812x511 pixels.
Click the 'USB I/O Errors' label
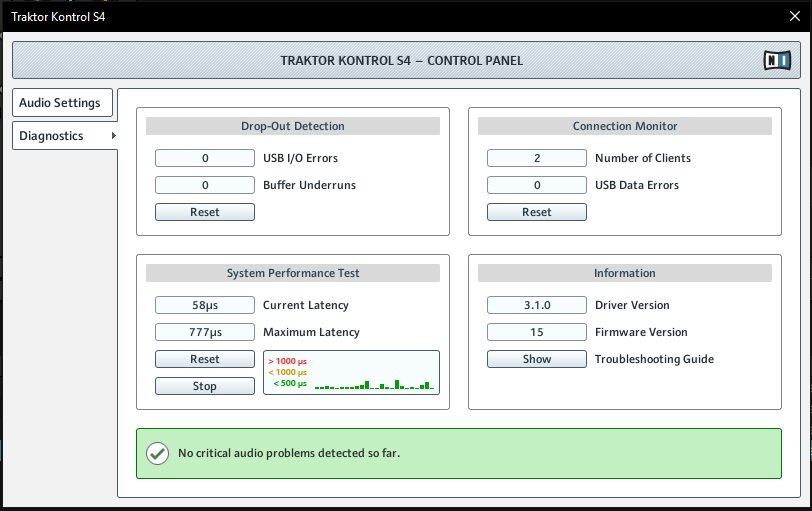[x=300, y=158]
